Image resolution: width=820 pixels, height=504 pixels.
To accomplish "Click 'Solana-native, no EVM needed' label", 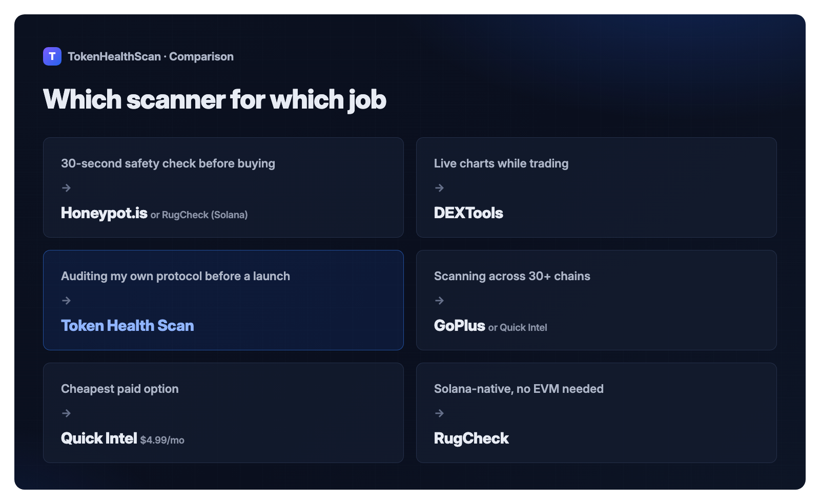I will point(519,389).
